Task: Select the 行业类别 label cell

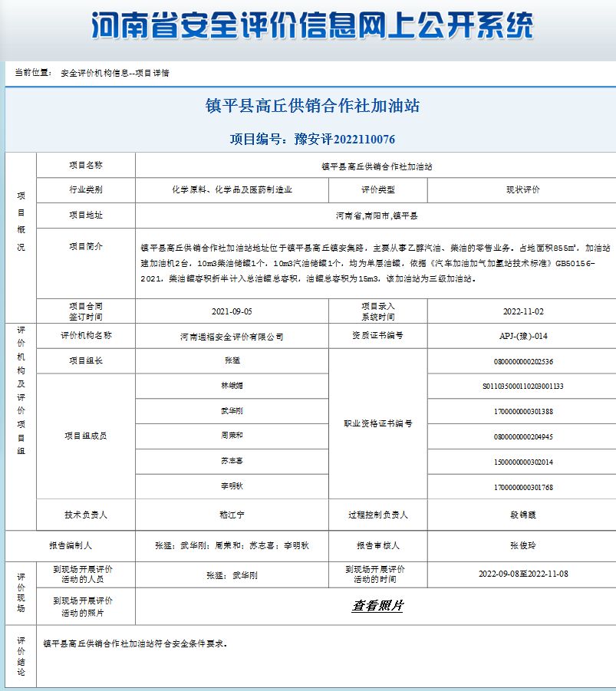Action: (x=86, y=190)
